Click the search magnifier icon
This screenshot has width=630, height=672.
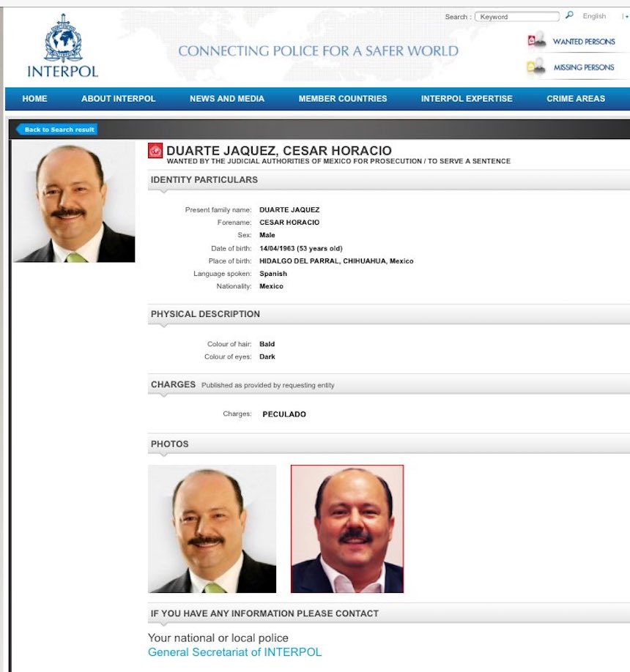coord(569,15)
